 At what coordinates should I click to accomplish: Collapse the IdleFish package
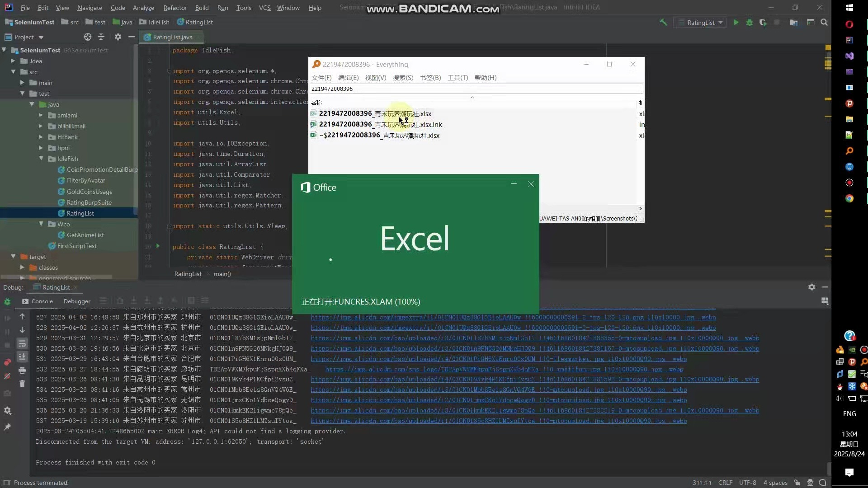click(x=41, y=159)
